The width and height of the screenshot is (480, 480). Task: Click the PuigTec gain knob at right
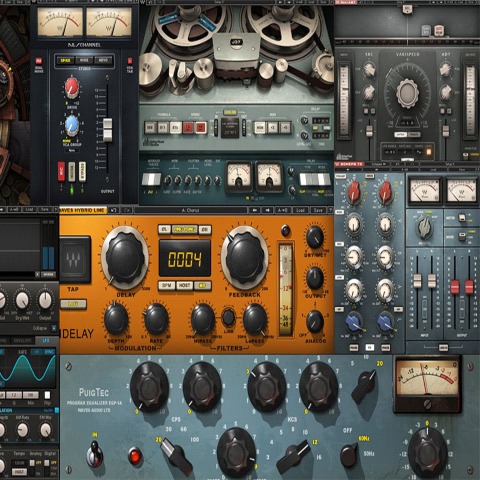click(428, 453)
